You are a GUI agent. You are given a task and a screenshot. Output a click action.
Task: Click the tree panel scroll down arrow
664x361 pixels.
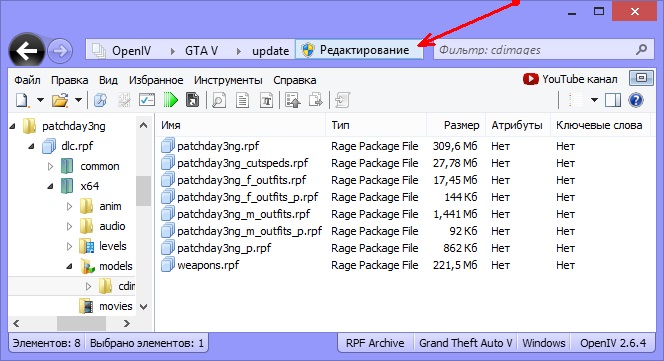[x=144, y=307]
